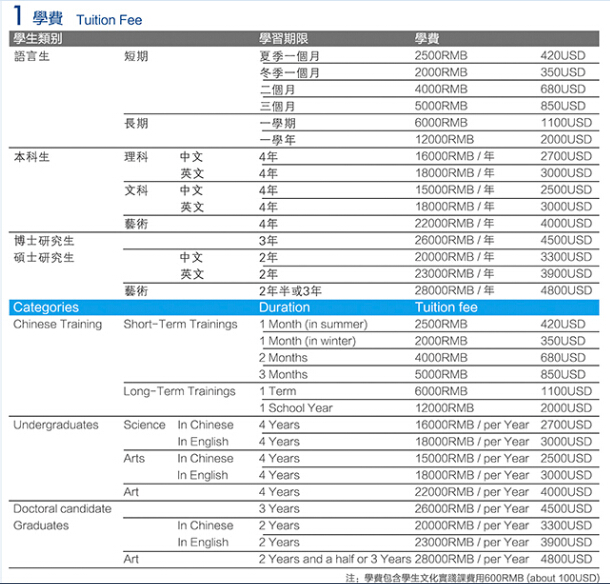The height and width of the screenshot is (584, 610).
Task: Select the "博士研究生" category cell
Action: pyautogui.click(x=44, y=241)
